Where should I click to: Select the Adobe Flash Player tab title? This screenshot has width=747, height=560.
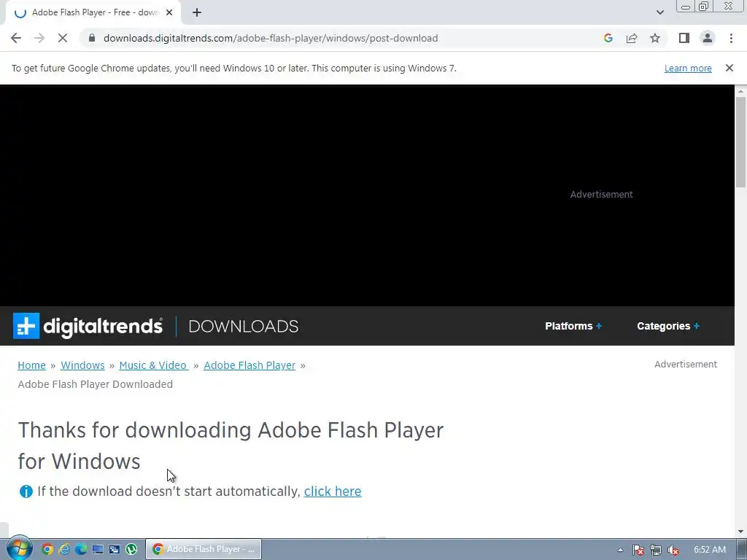(96, 12)
